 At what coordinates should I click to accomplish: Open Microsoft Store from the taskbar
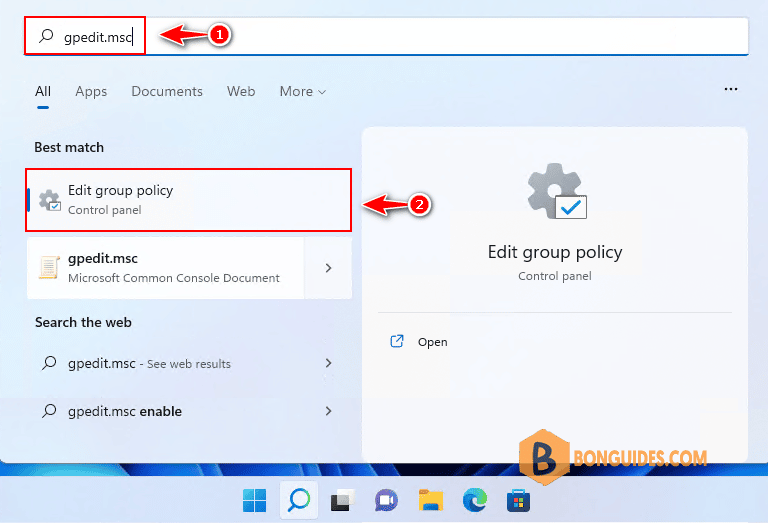click(518, 500)
